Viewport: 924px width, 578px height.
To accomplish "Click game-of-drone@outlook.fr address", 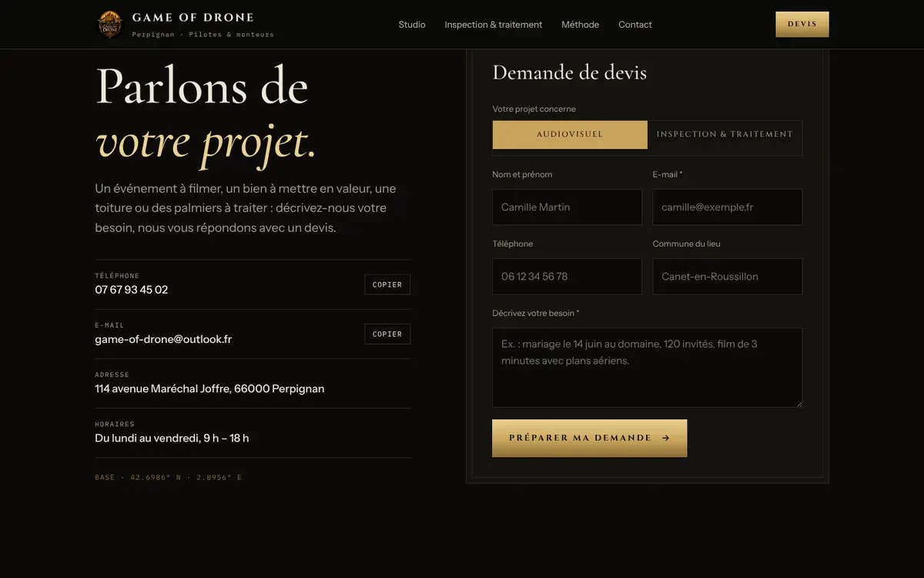I will [163, 339].
